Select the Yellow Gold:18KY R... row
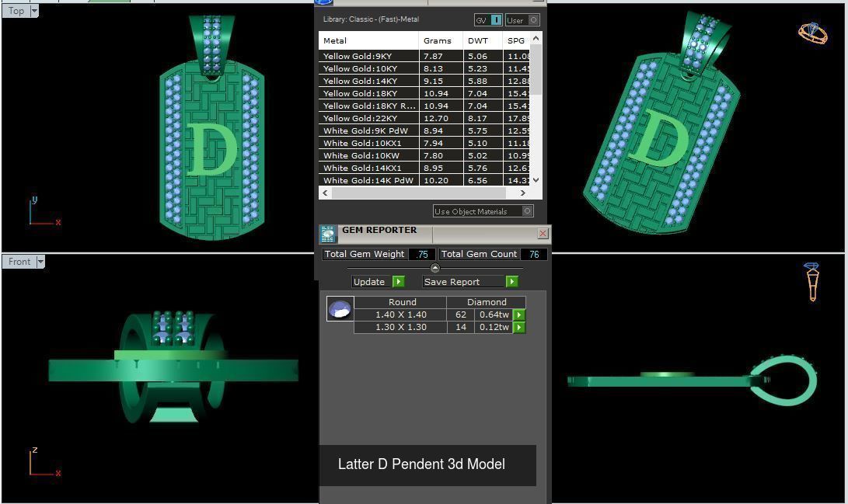Image resolution: width=848 pixels, height=504 pixels. (424, 106)
